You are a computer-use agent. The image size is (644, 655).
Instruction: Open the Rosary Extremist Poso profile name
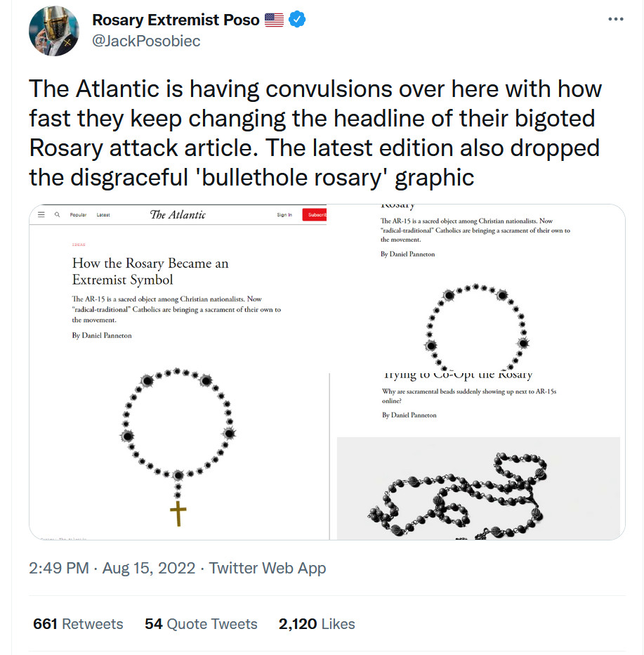click(x=177, y=20)
